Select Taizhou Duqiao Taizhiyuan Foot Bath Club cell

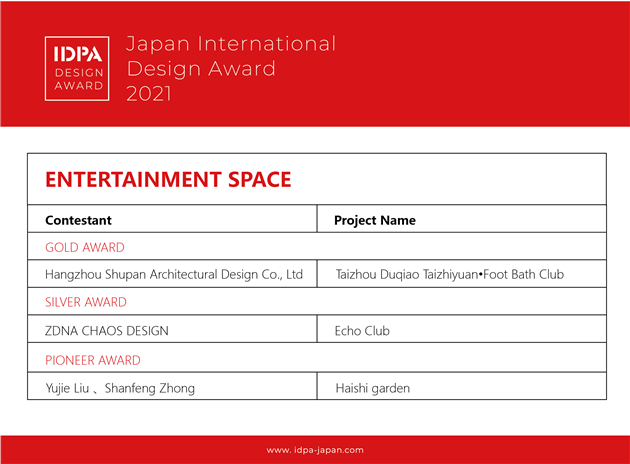click(462, 274)
